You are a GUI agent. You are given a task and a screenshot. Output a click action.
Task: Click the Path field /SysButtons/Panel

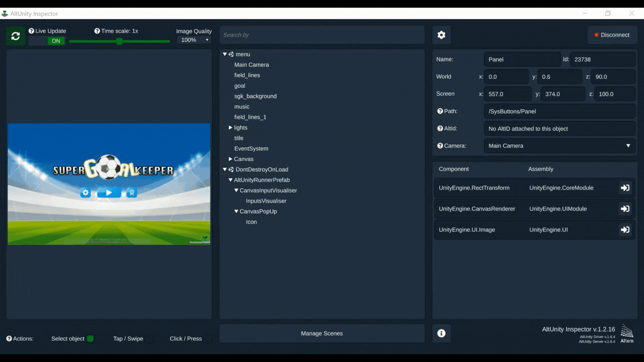tap(559, 111)
